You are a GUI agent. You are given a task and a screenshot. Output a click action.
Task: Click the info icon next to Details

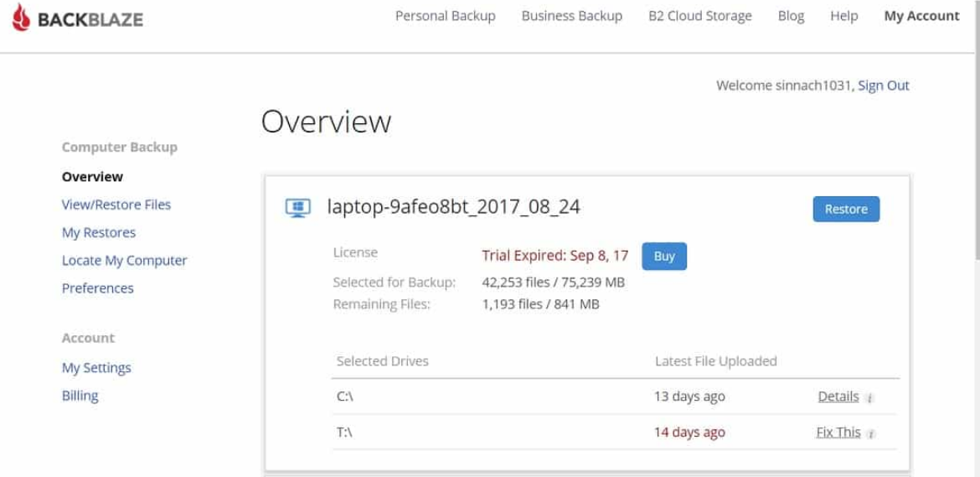[870, 398]
